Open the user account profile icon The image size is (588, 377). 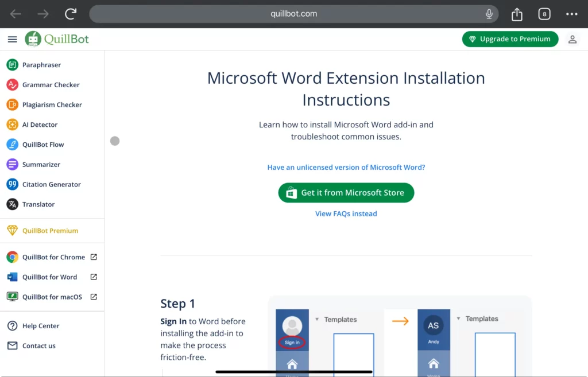pos(572,39)
